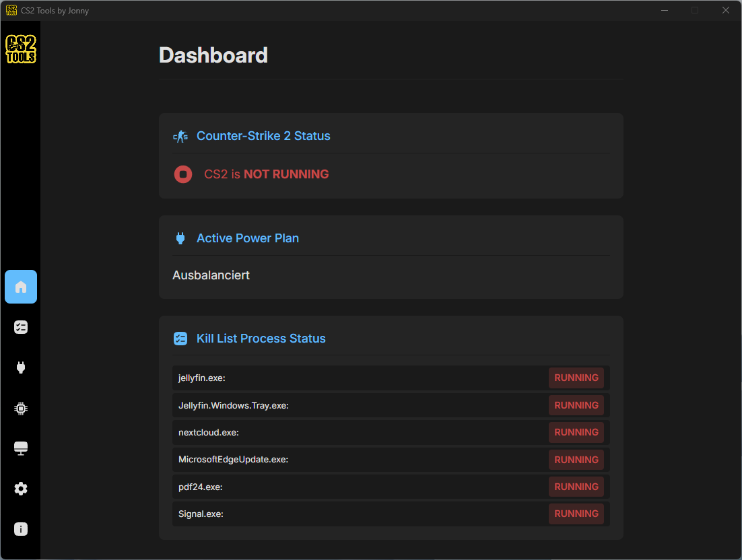Click the RUNNING badge for pdf24.exe
Viewport: 742px width, 560px height.
click(576, 486)
